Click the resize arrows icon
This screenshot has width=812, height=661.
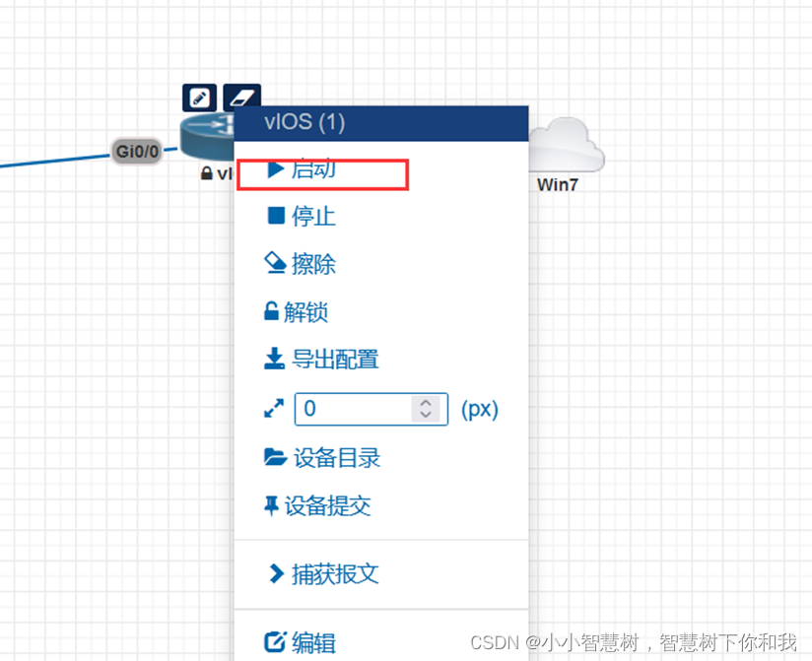click(x=274, y=409)
